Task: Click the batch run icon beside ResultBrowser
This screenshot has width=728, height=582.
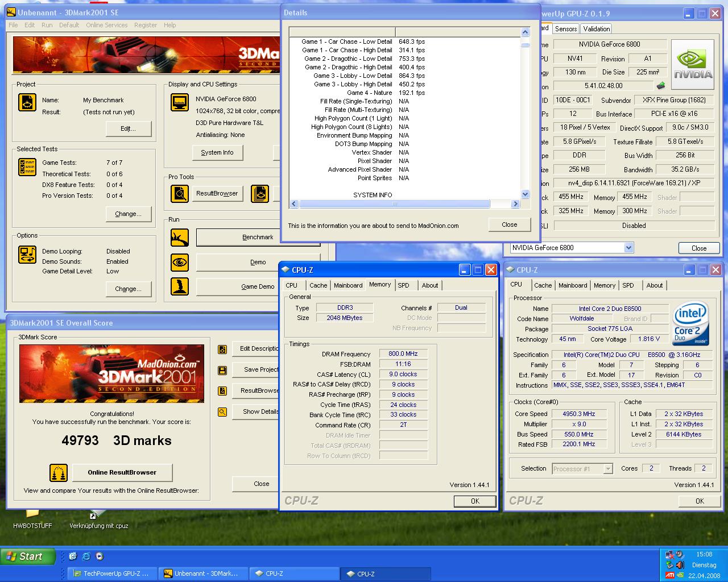Action: [260, 194]
